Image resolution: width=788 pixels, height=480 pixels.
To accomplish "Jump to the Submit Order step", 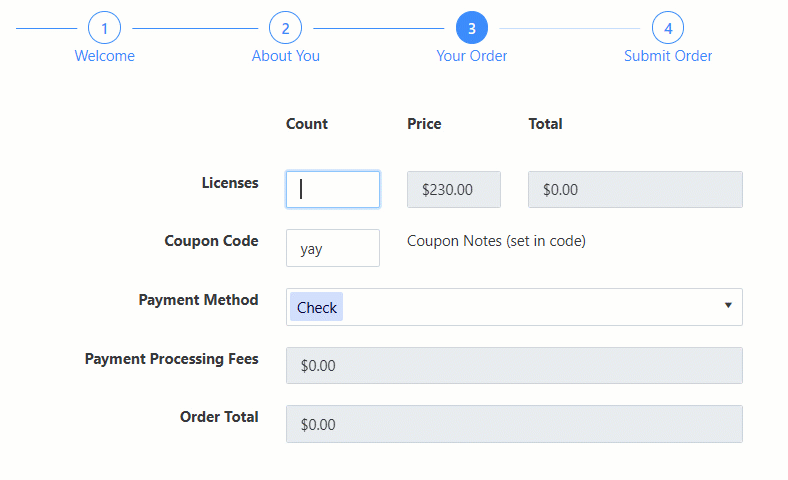I will click(x=668, y=56).
